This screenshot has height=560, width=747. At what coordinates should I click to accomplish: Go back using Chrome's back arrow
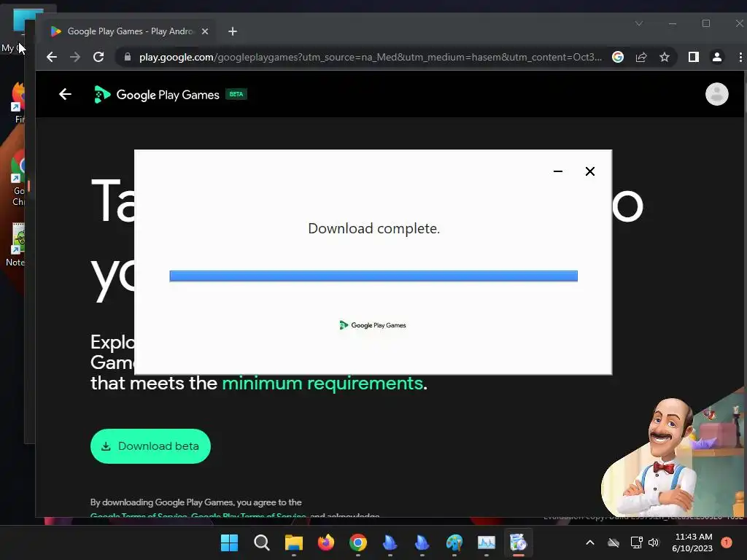(52, 57)
